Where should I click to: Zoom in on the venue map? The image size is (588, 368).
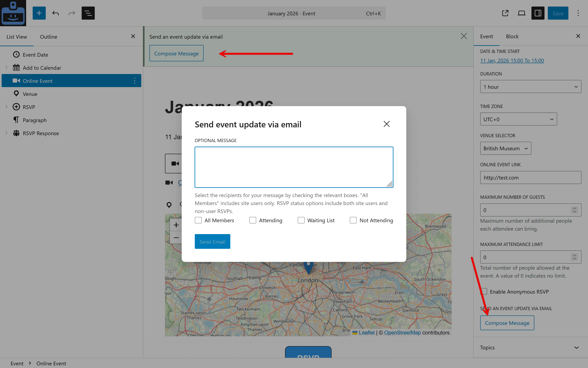(x=176, y=225)
